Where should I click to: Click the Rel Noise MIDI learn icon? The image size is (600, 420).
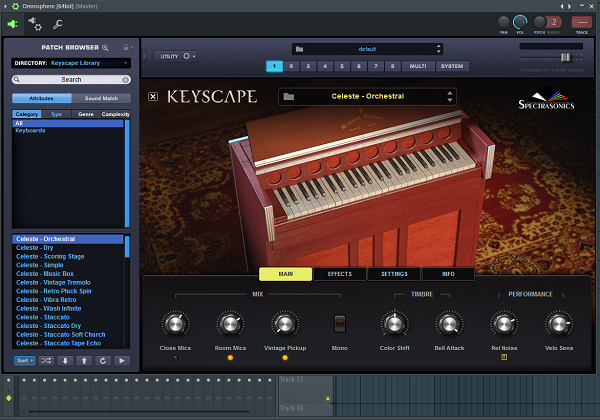tap(504, 357)
